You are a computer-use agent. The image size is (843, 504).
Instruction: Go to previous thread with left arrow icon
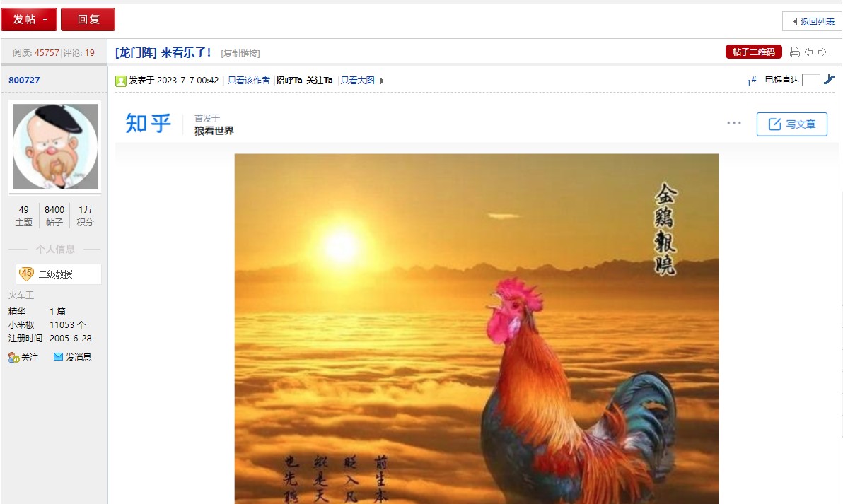pyautogui.click(x=808, y=52)
